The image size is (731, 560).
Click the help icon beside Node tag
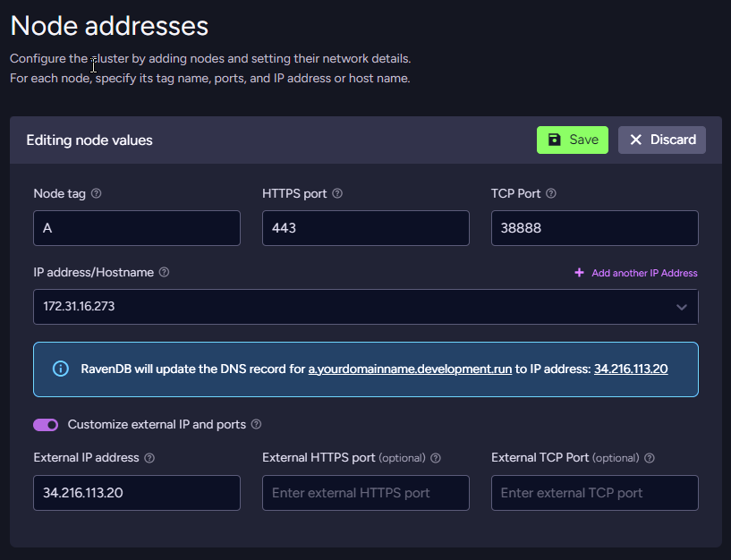point(97,193)
